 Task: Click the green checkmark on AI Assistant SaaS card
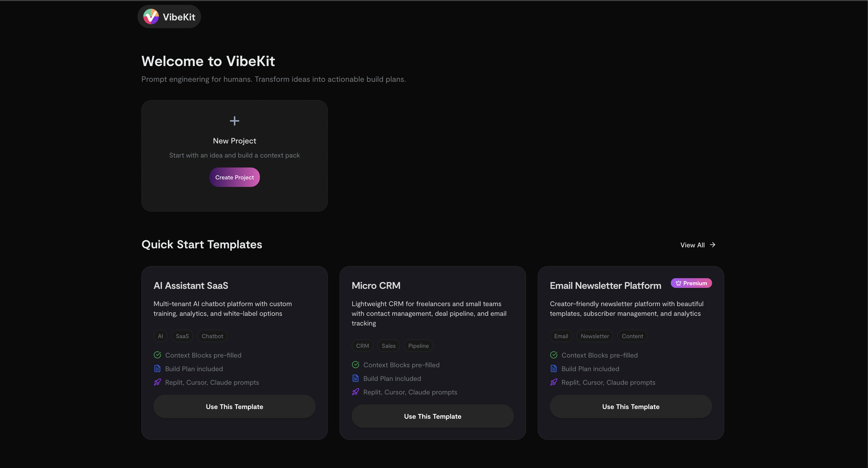pos(157,355)
